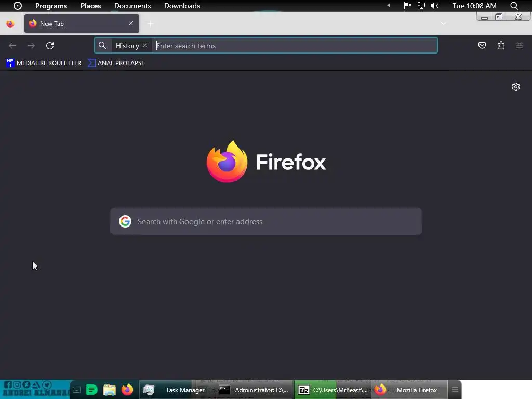Viewport: 532px width, 399px height.
Task: Switch to Administrator command prompt window
Action: [254, 390]
